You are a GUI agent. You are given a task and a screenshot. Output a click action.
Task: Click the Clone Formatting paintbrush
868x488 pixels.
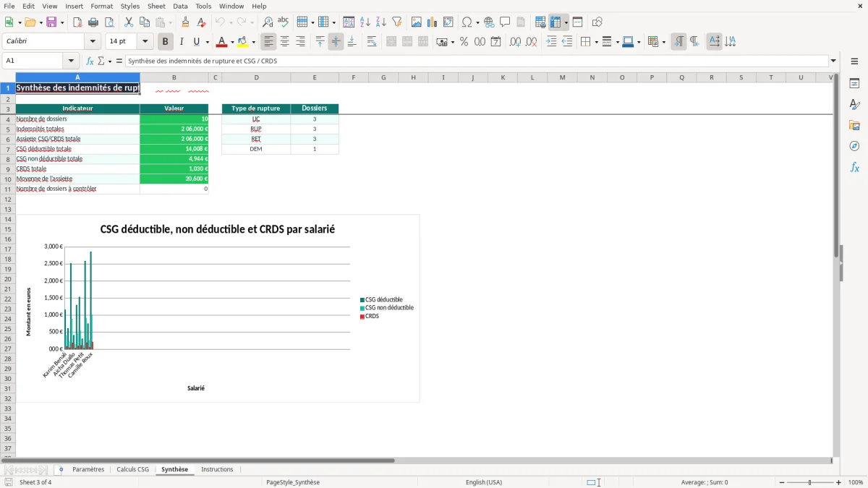(x=186, y=22)
